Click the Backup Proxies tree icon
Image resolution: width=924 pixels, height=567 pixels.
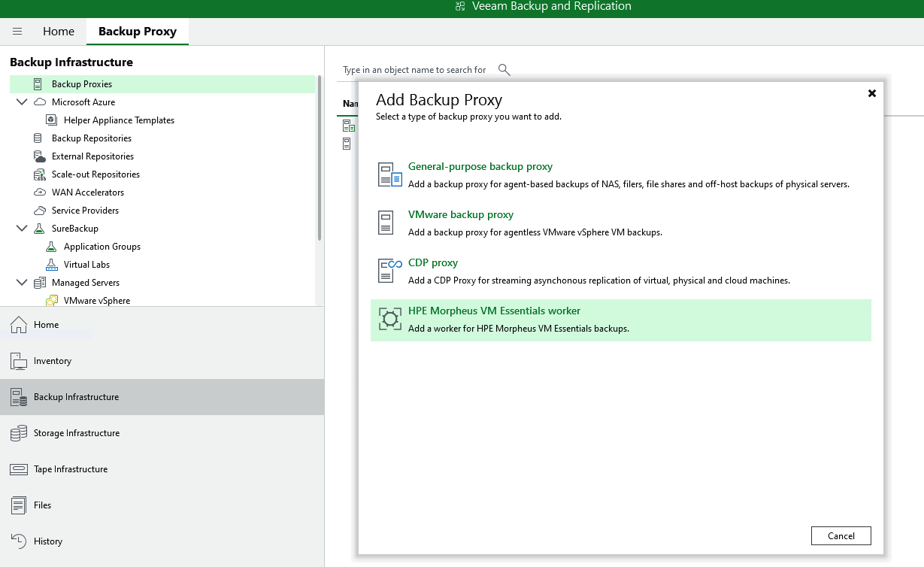tap(38, 84)
